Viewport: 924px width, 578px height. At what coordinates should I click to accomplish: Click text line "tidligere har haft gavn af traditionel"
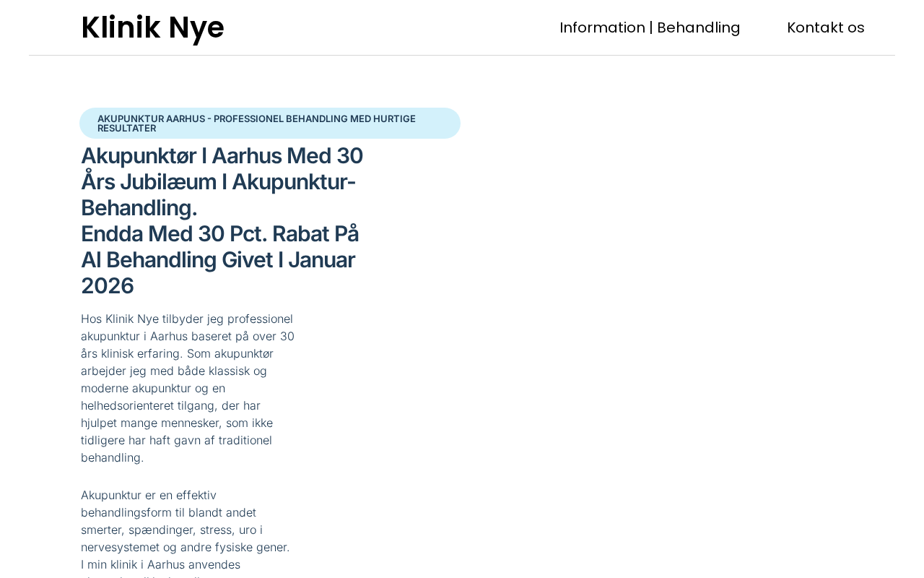[x=176, y=441]
